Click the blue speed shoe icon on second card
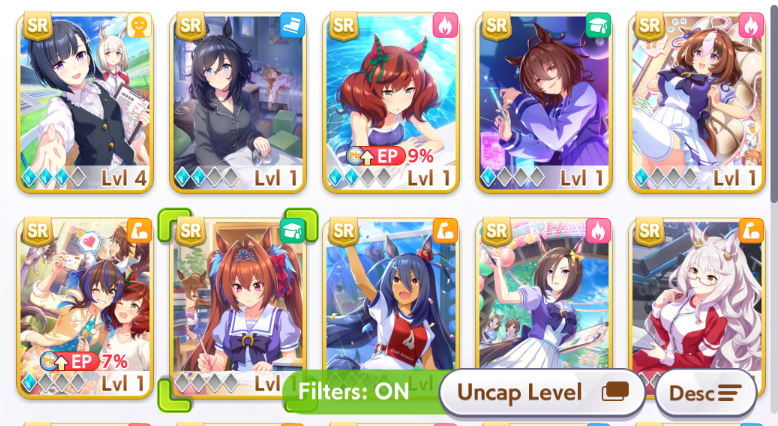778x426 pixels. click(x=292, y=25)
